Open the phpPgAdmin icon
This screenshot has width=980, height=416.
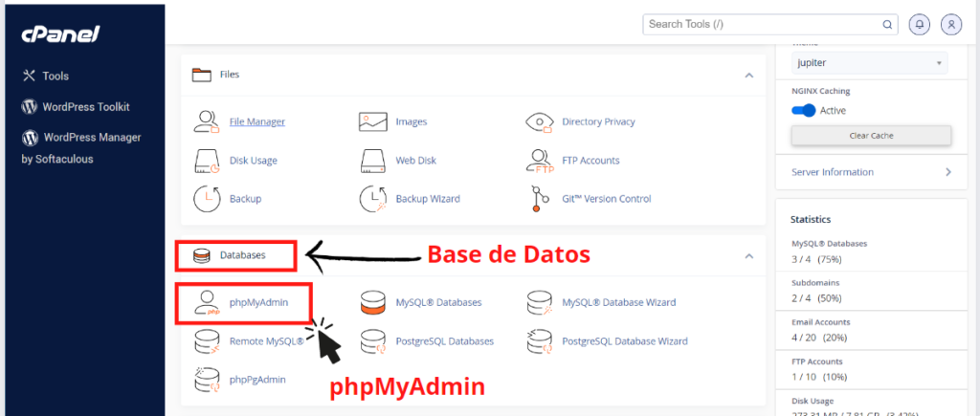pyautogui.click(x=207, y=379)
